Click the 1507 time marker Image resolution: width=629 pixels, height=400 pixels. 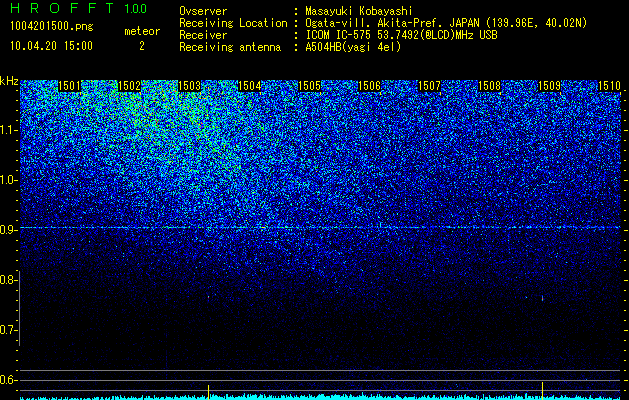430,86
